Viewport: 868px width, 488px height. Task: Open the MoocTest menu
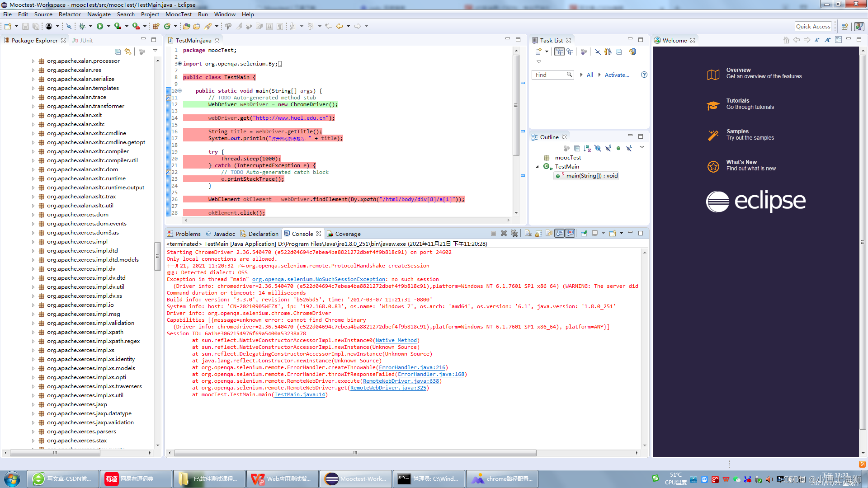point(179,14)
